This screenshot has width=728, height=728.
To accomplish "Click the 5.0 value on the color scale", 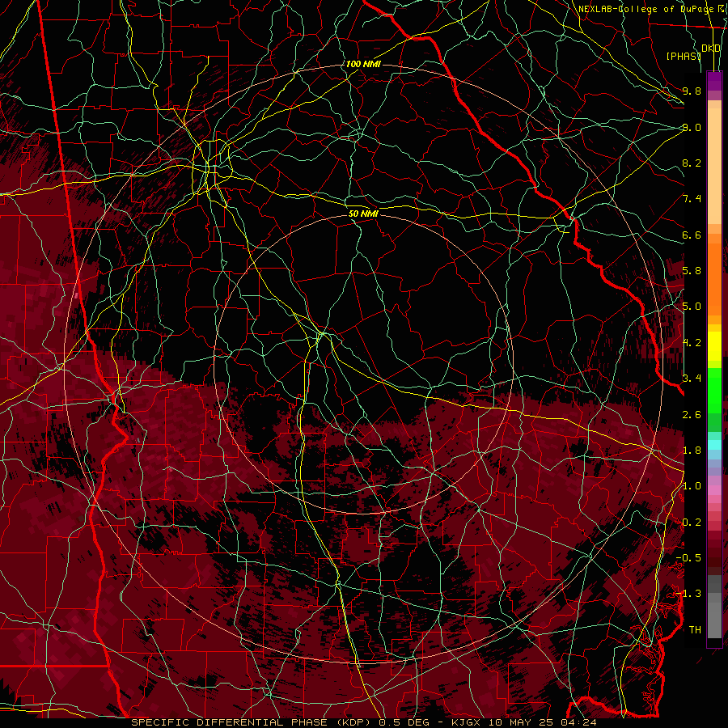I will pos(692,307).
